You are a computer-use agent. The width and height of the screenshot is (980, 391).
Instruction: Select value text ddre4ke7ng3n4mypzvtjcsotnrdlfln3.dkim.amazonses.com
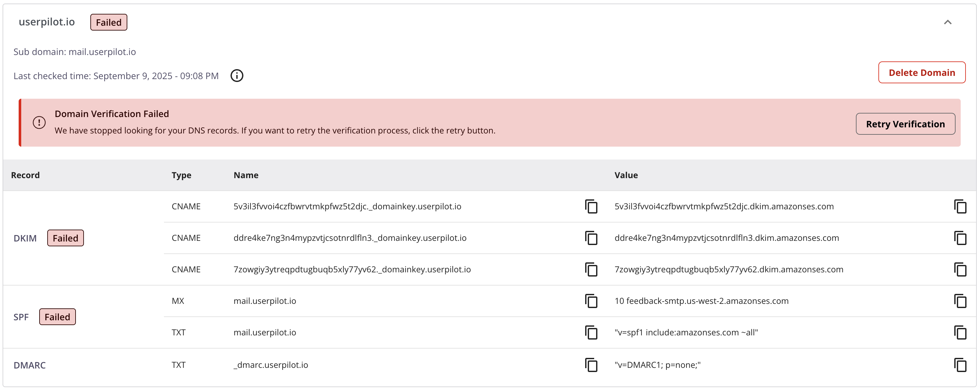(x=726, y=238)
